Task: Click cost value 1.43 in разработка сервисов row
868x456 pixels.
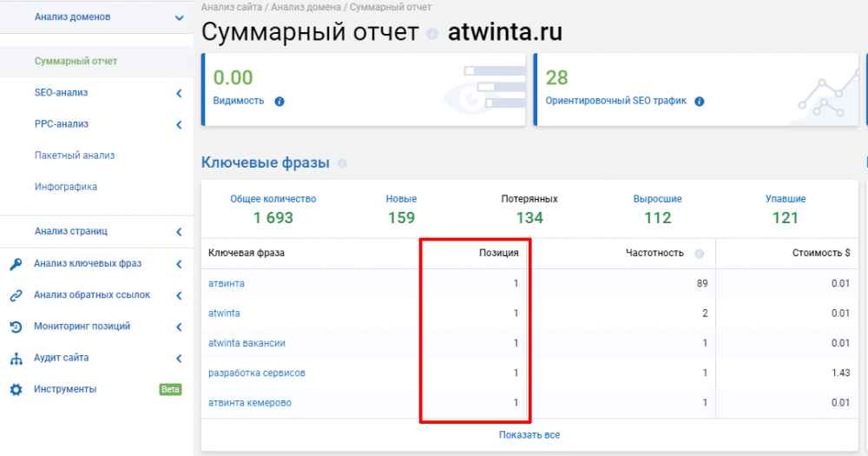Action: (840, 373)
